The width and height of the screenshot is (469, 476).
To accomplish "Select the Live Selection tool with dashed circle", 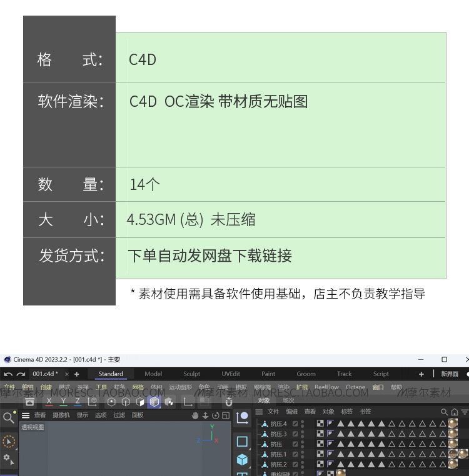I will click(9, 442).
